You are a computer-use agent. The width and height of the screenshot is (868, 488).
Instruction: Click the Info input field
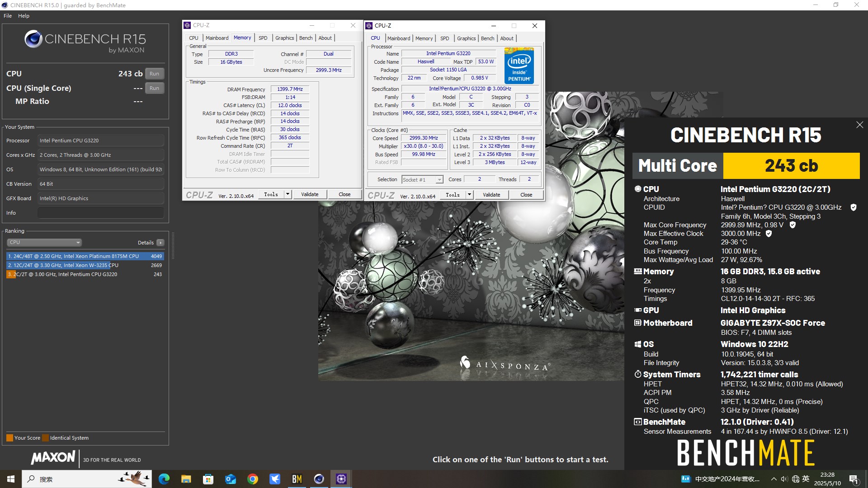point(100,213)
